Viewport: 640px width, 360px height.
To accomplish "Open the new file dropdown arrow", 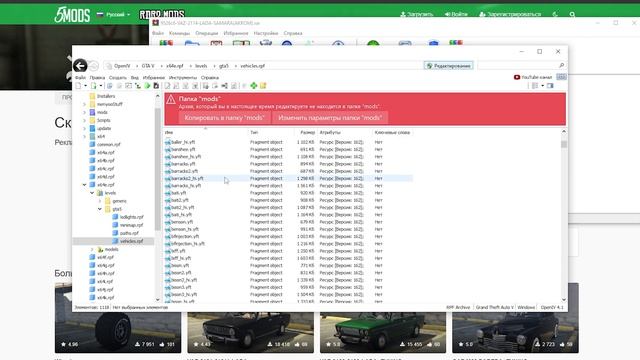I will [x=85, y=86].
